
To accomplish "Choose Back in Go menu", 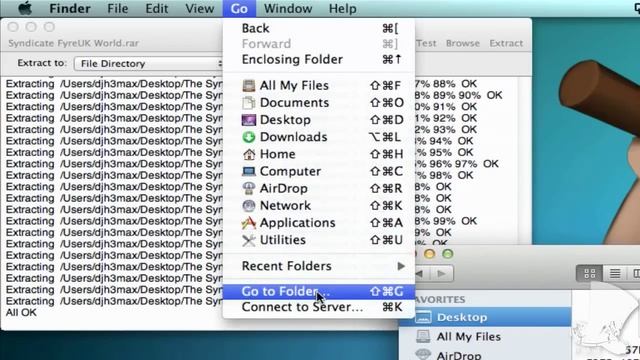I will click(319, 28).
